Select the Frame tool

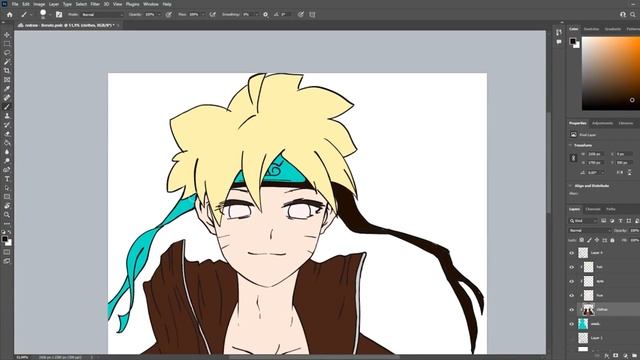pos(7,80)
